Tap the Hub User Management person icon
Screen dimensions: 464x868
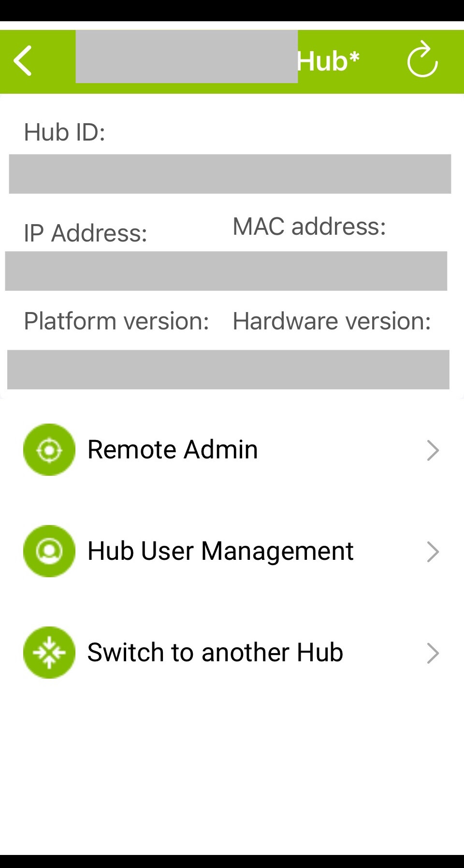pos(49,551)
